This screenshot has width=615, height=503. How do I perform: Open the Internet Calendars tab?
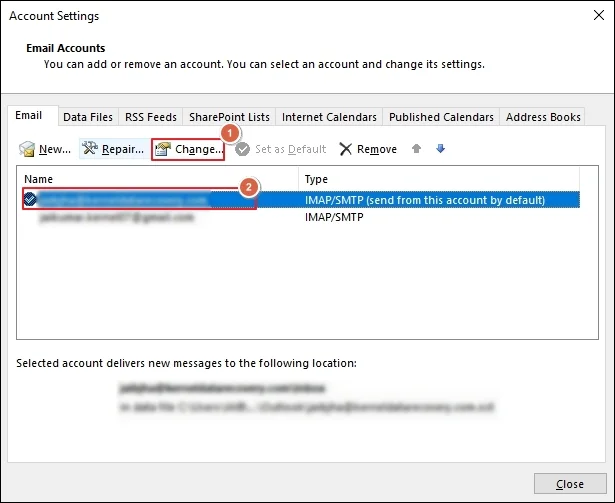[329, 117]
